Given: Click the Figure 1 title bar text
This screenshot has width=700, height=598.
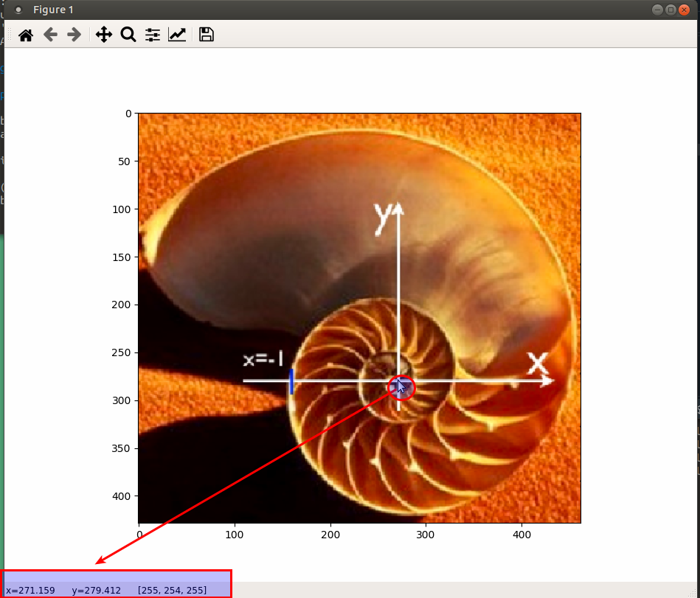Looking at the screenshot, I should [x=53, y=10].
